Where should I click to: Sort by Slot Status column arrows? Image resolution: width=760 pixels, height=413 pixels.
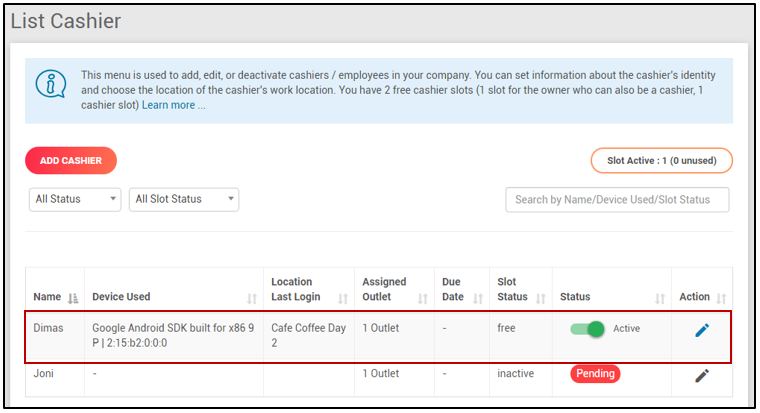click(540, 298)
